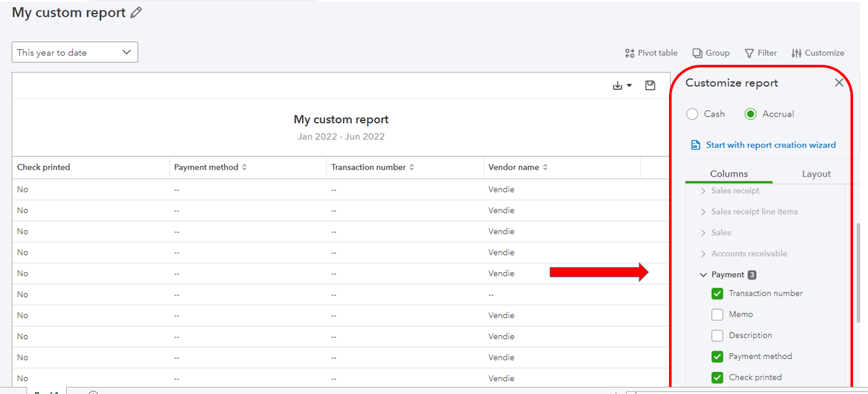Open the Pivot table view
The width and height of the screenshot is (868, 394).
[x=651, y=52]
